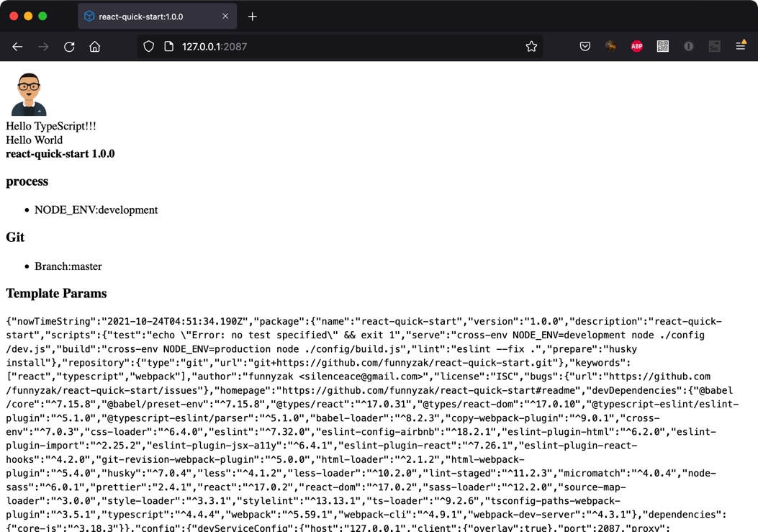Open tracking protection shield icon
The height and width of the screenshot is (532, 758).
[x=149, y=46]
